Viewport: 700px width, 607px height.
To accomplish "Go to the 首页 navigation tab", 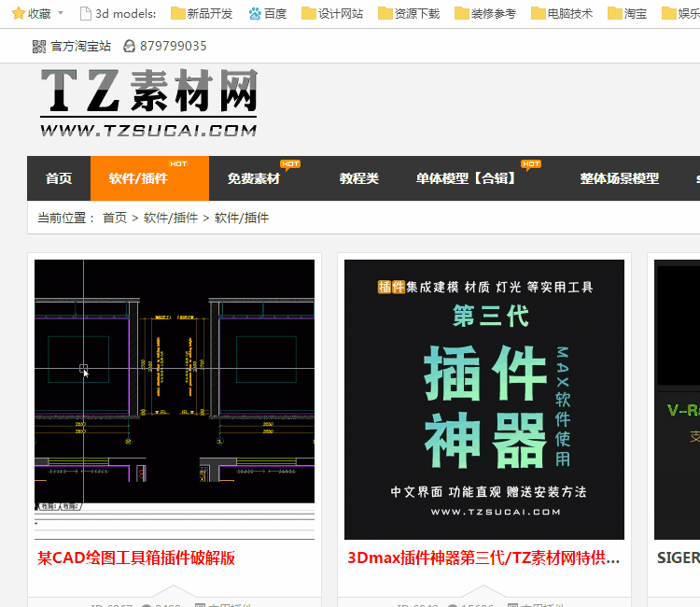I will [x=59, y=178].
